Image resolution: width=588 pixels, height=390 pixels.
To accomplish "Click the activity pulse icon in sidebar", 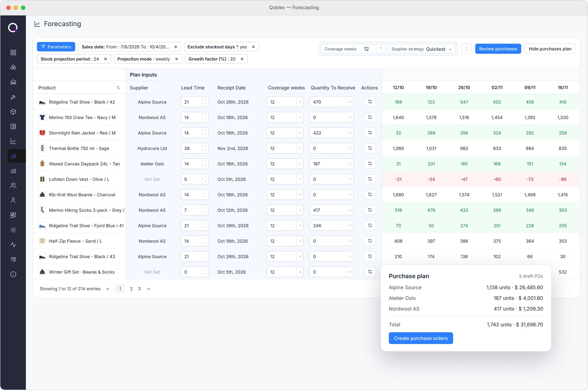I will point(13,245).
